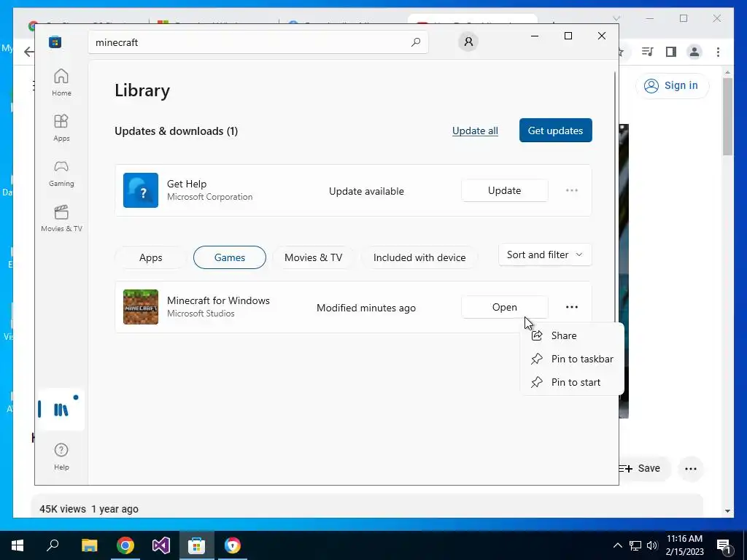Click the 'Get Help' app name text
747x560 pixels.
tap(187, 184)
